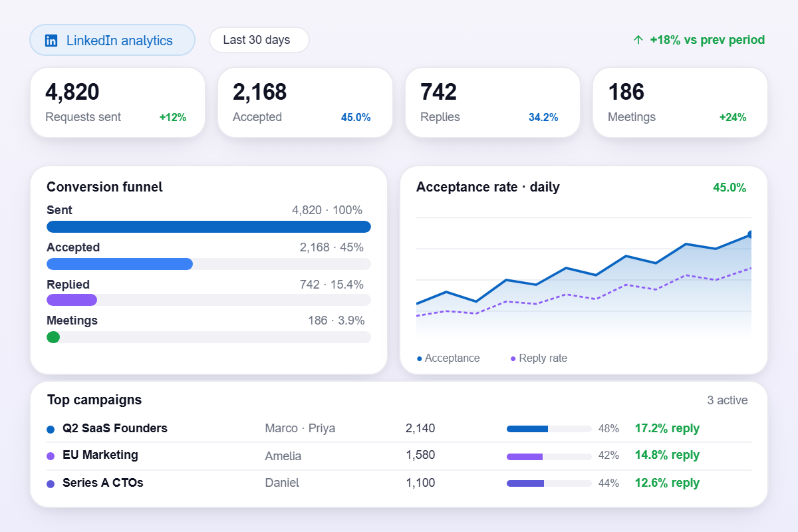Click the chart's latest data point marker
The height and width of the screenshot is (532, 798).
click(751, 234)
